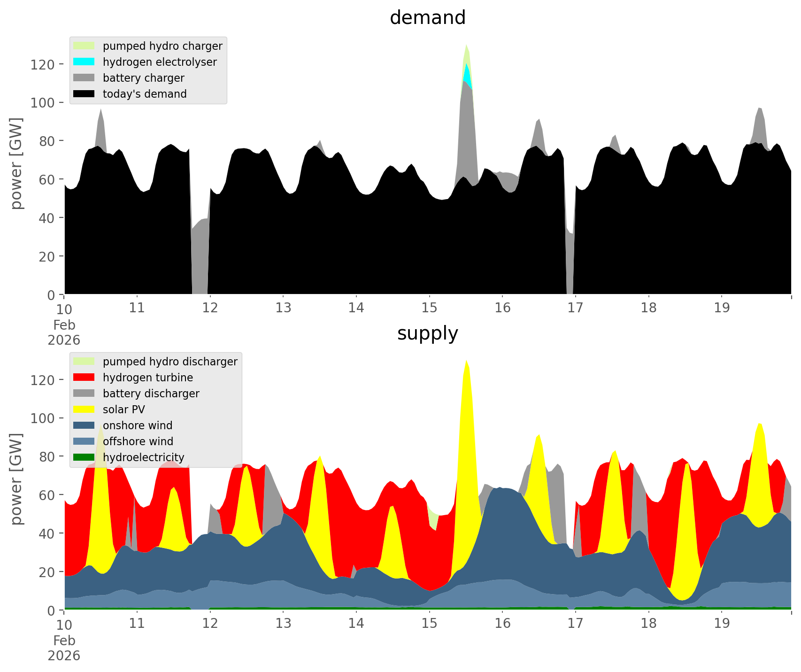Click the 17 date tick on supply chart
Viewport: 801px width, 672px height.
point(575,624)
